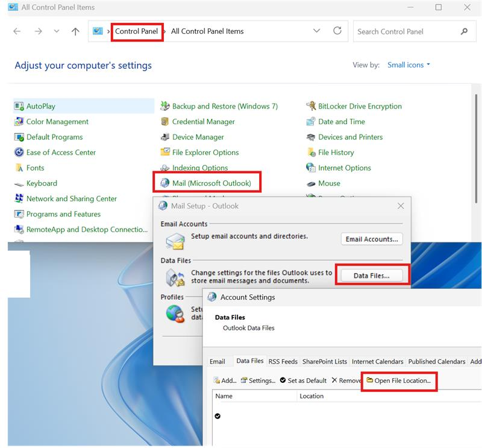Click the search magnifier icon
The height and width of the screenshot is (448, 482).
(464, 31)
